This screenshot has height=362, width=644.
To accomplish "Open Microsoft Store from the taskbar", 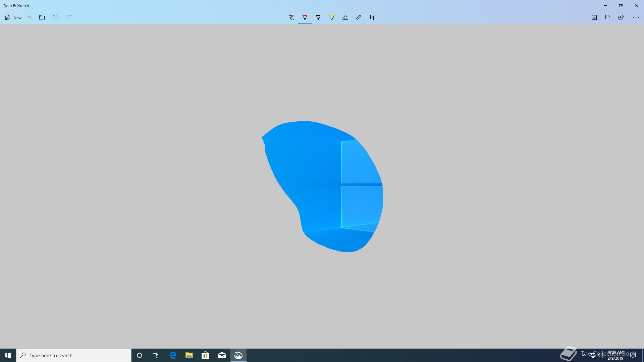I will (206, 355).
